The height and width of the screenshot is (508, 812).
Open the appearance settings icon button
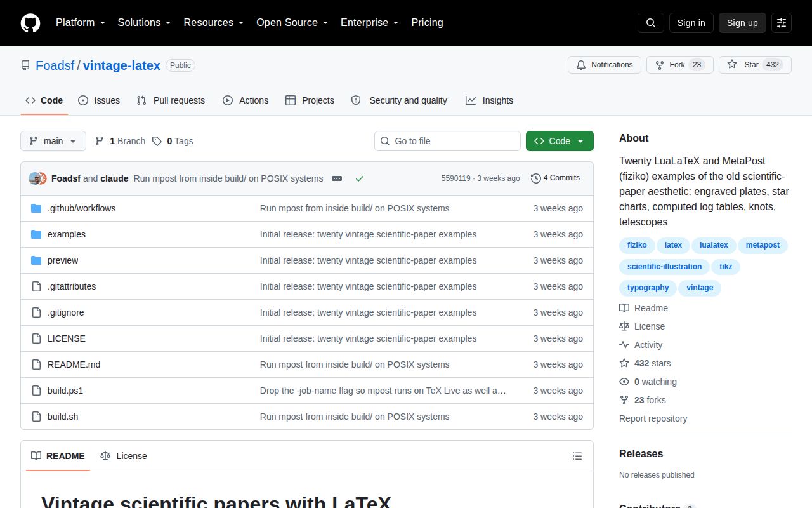point(782,23)
